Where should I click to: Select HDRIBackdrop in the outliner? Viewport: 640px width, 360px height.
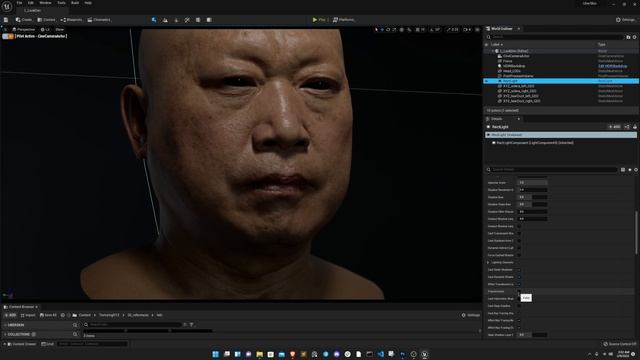tap(514, 66)
